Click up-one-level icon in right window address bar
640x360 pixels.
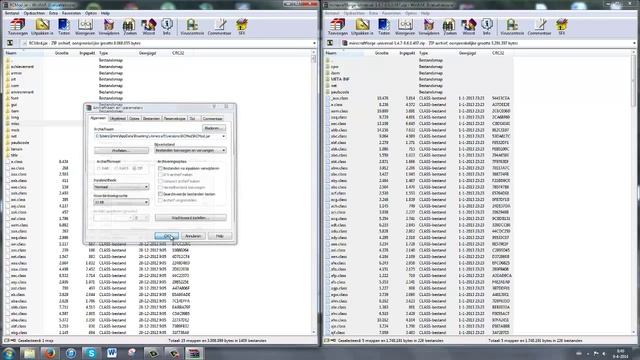[x=330, y=43]
